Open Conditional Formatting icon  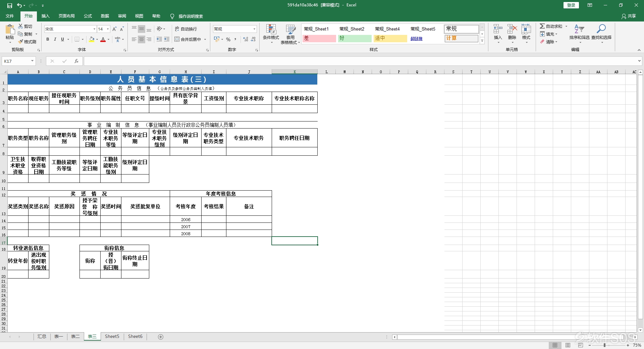(x=271, y=30)
